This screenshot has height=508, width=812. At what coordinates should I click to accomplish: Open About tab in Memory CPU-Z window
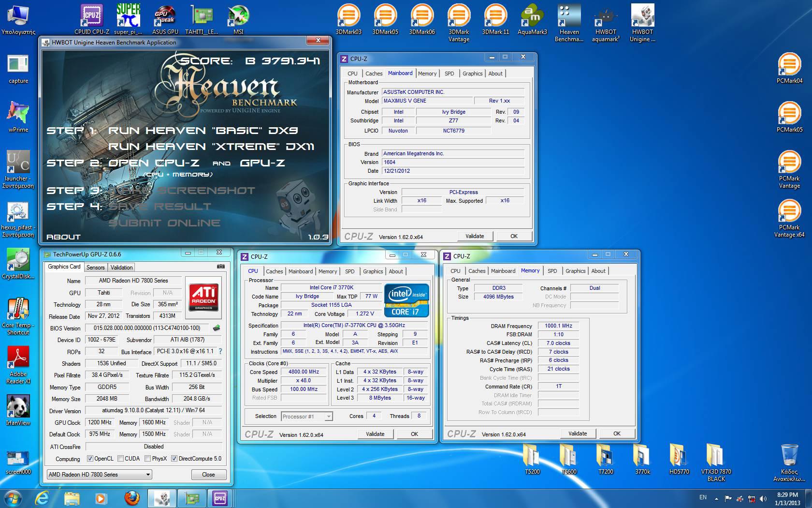pos(598,271)
